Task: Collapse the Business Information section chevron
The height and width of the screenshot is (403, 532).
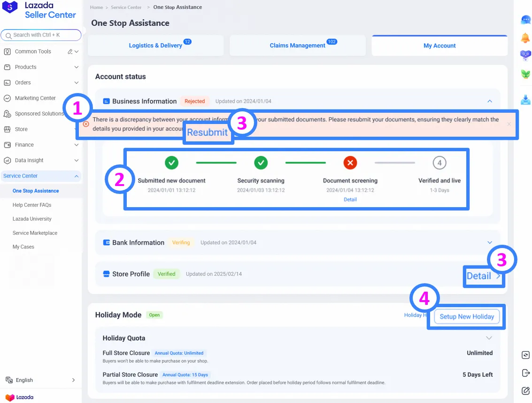Action: [x=490, y=101]
